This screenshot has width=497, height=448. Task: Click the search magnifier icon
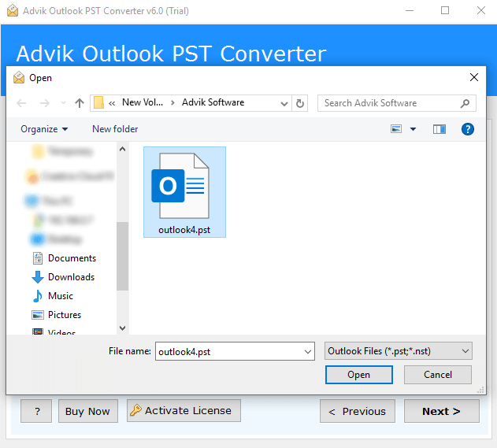click(x=465, y=103)
